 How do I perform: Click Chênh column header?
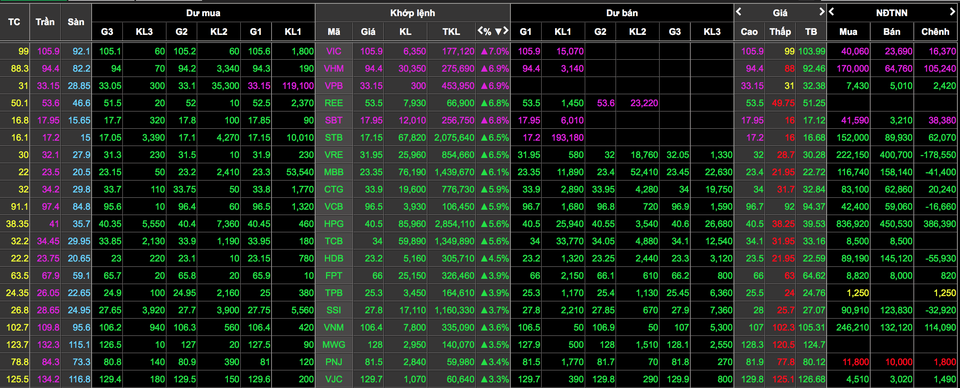point(936,31)
